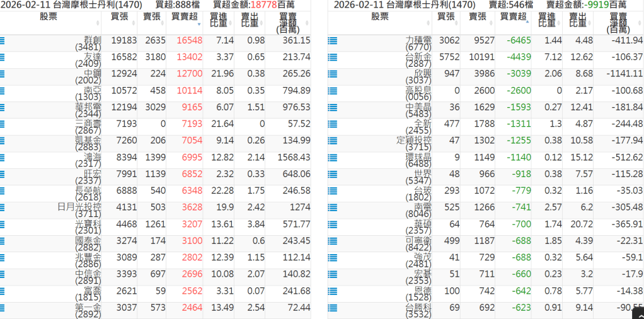
Task: Open the row icon for 鴻海 (2317)
Action: 3,157
